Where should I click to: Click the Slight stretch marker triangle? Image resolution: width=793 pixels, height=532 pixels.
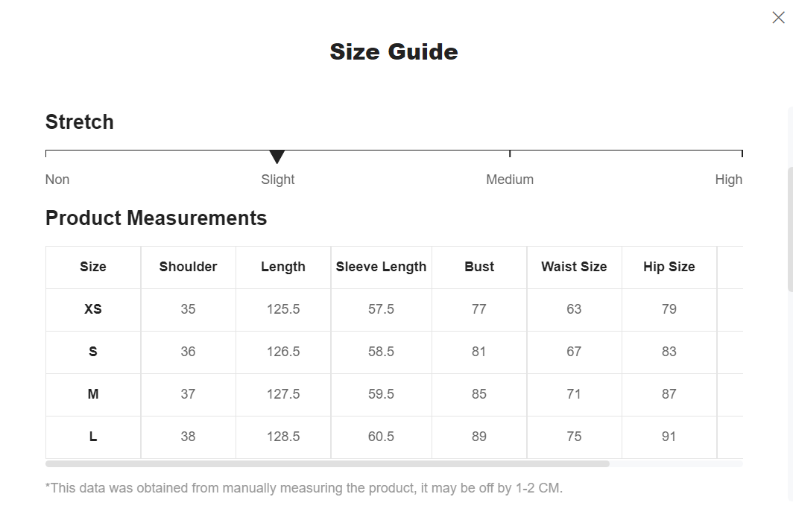(277, 156)
